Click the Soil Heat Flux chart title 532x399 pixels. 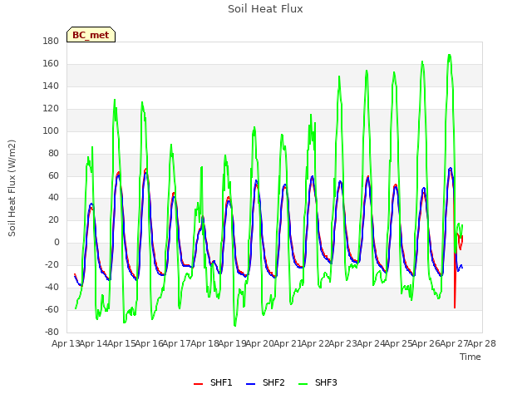pyautogui.click(x=265, y=9)
